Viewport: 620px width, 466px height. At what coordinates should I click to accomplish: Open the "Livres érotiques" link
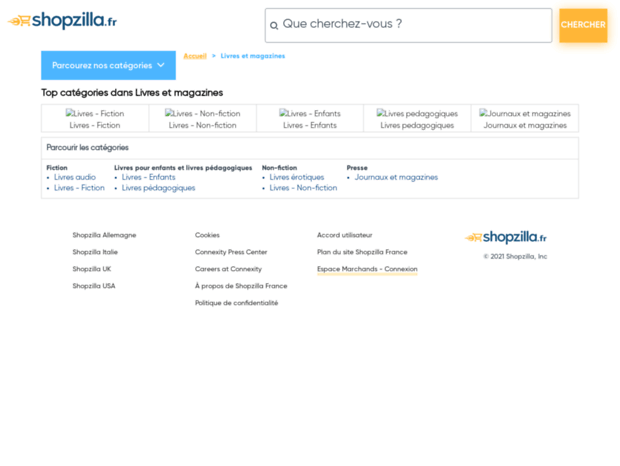(x=297, y=177)
